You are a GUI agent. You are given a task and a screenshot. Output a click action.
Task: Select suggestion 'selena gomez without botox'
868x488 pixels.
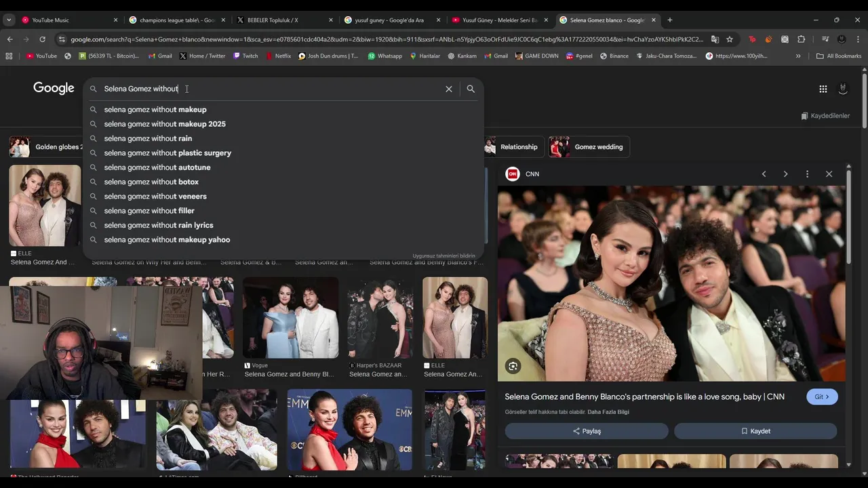click(283, 182)
